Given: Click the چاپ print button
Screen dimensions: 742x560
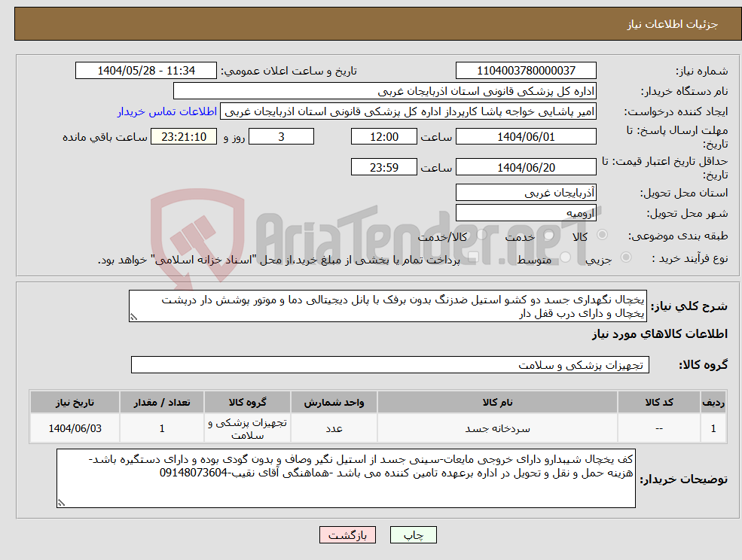Looking at the screenshot, I should [413, 535].
